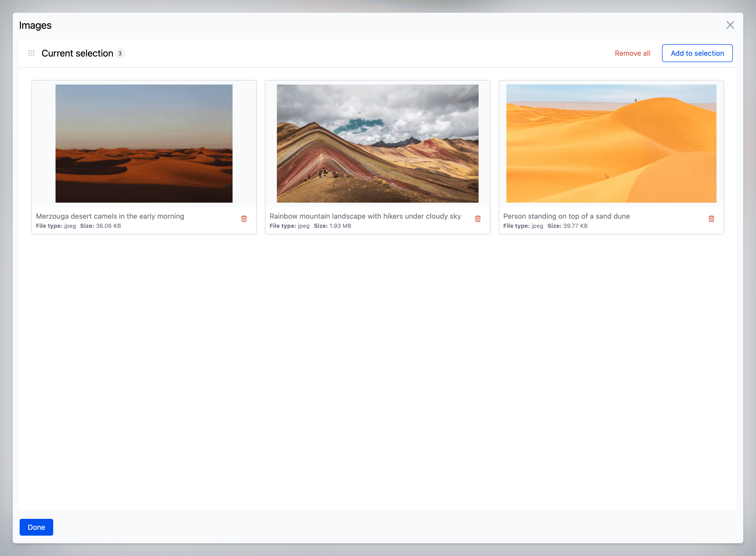This screenshot has width=756, height=556.
Task: Click caption 'Person standing on top of a sand dune'
Action: (566, 216)
